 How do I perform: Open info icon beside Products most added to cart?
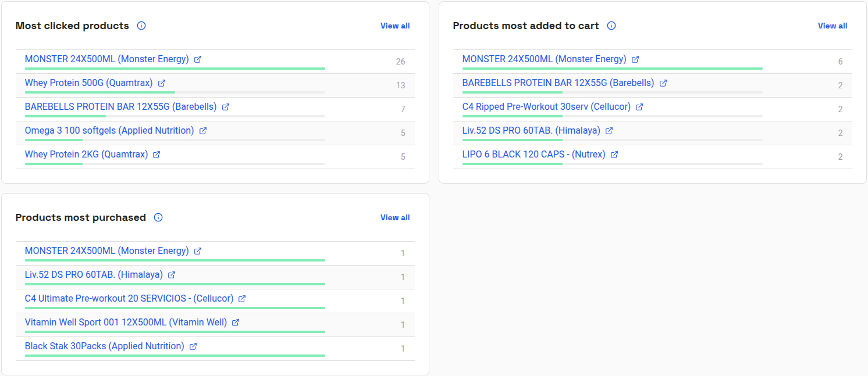coord(611,26)
